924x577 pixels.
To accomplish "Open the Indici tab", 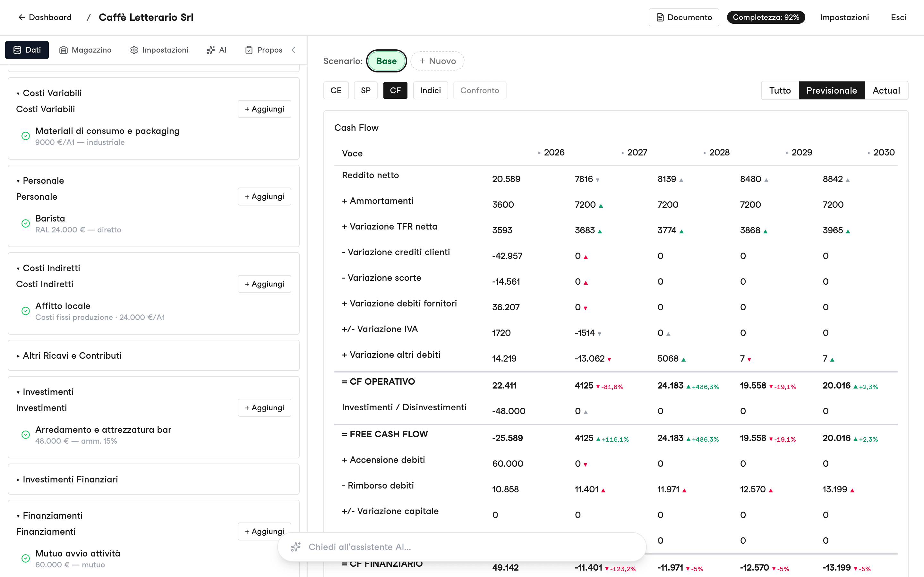I will click(x=430, y=90).
